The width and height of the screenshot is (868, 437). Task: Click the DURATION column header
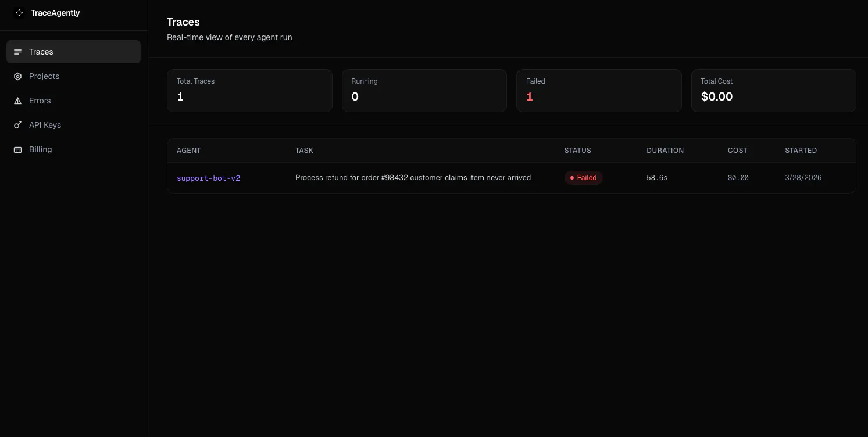pos(665,151)
